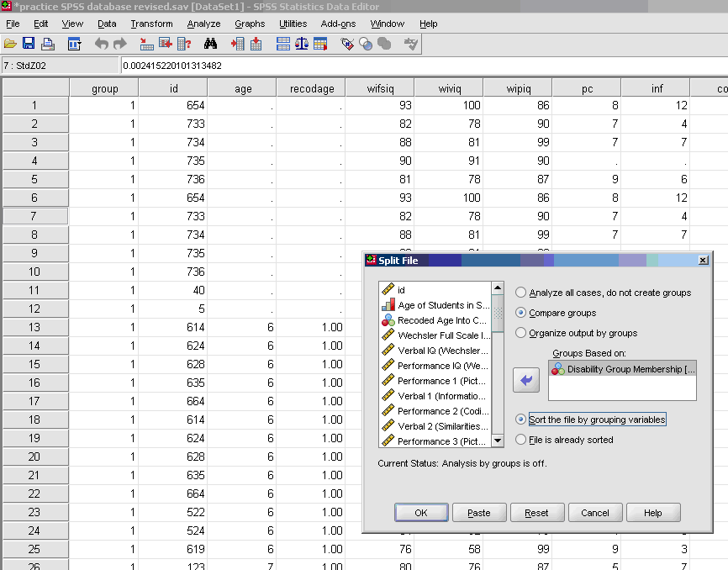Click the Paste button in Split File dialog
Image resolution: width=728 pixels, height=570 pixels.
(479, 512)
